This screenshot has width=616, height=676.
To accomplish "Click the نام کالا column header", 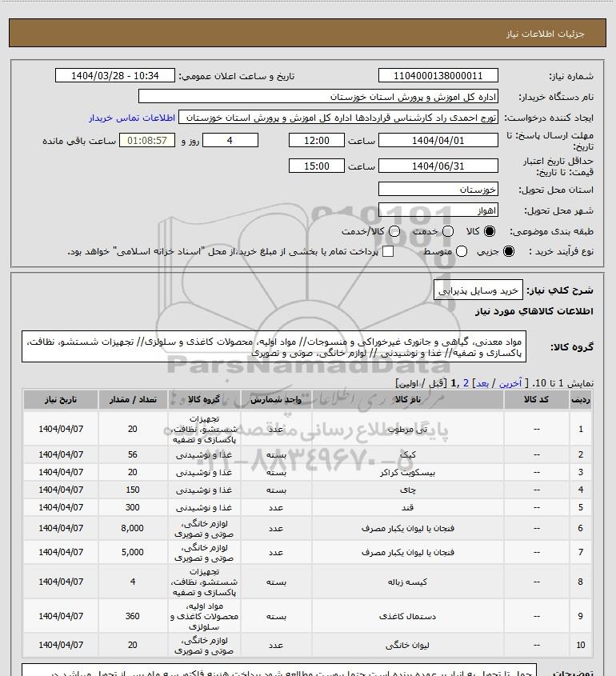I will pos(407,400).
